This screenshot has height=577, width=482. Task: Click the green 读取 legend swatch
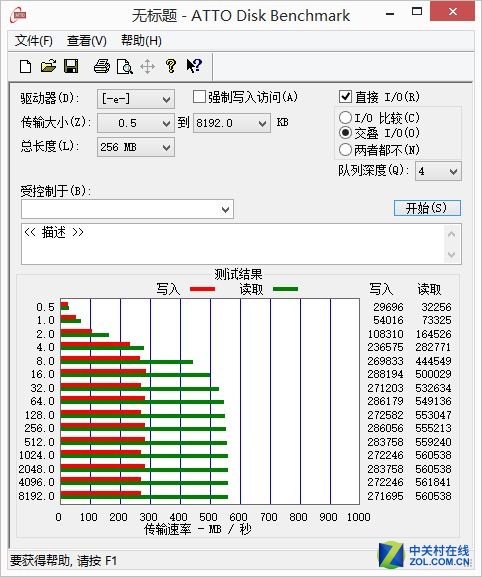(x=285, y=289)
